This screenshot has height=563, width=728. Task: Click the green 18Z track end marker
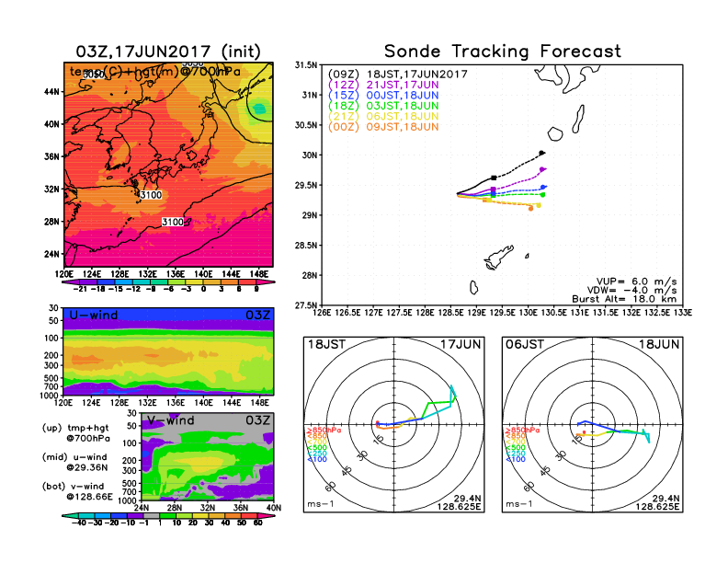point(542,195)
